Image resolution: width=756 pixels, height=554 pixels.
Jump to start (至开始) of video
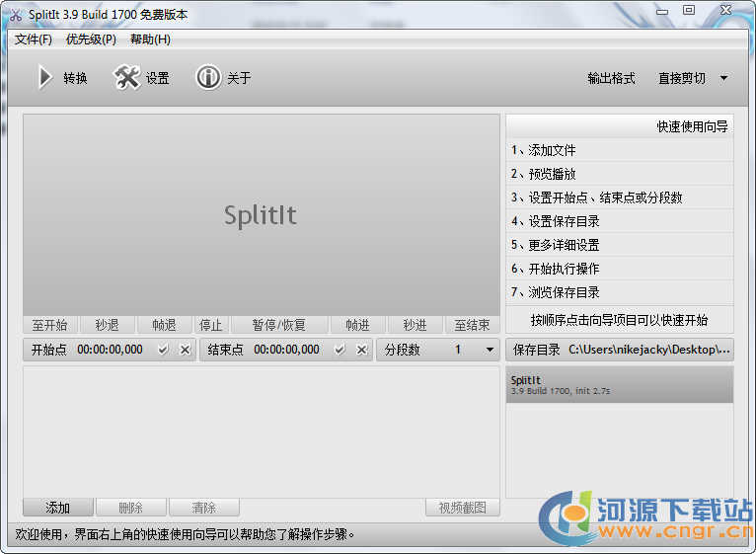point(49,325)
